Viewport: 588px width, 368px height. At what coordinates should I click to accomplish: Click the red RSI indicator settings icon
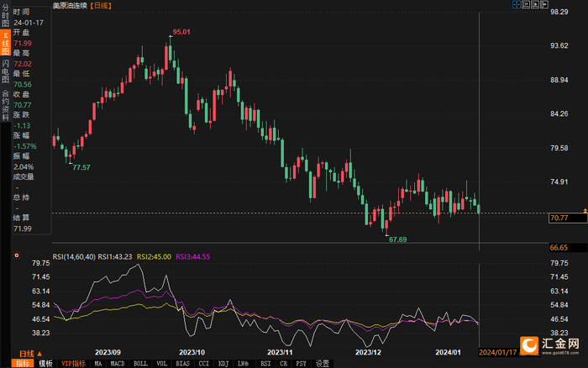pyautogui.click(x=17, y=255)
